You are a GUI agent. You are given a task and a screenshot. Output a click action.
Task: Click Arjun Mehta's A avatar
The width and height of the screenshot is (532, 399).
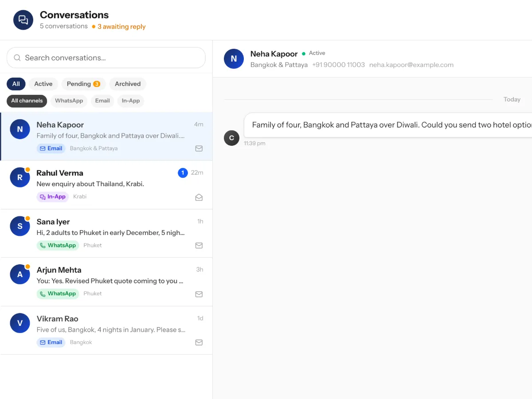click(x=20, y=274)
